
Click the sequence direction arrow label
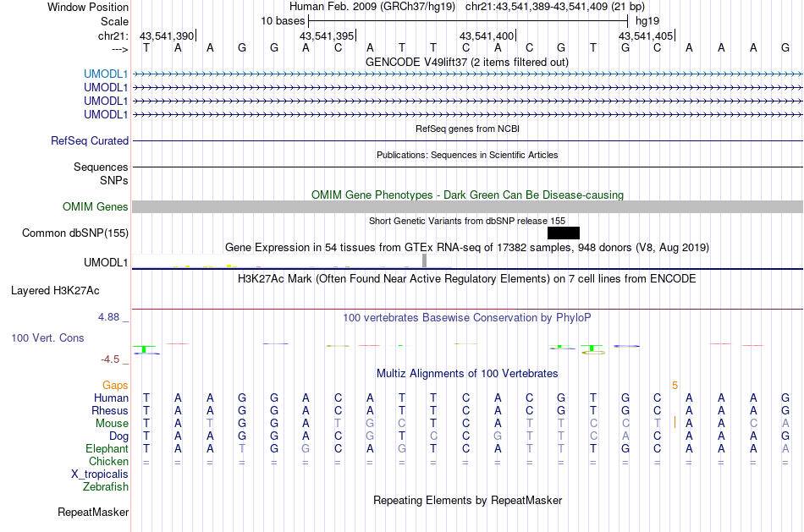point(120,49)
